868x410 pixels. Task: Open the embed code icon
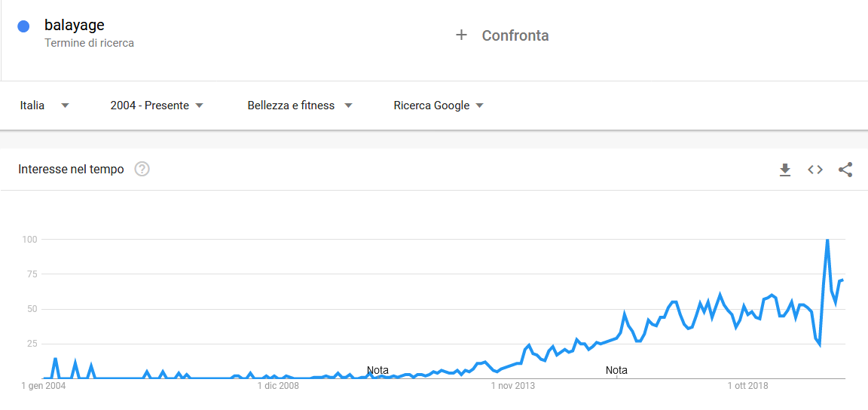coord(815,170)
